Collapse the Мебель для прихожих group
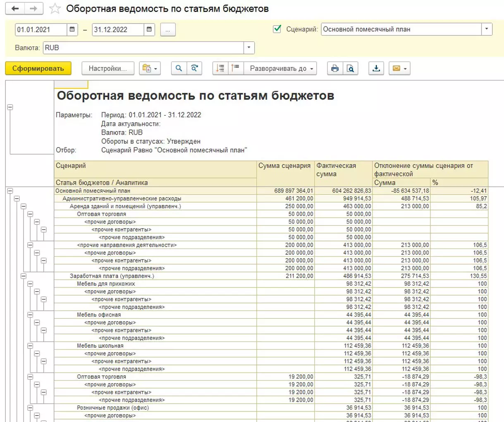 (30, 284)
